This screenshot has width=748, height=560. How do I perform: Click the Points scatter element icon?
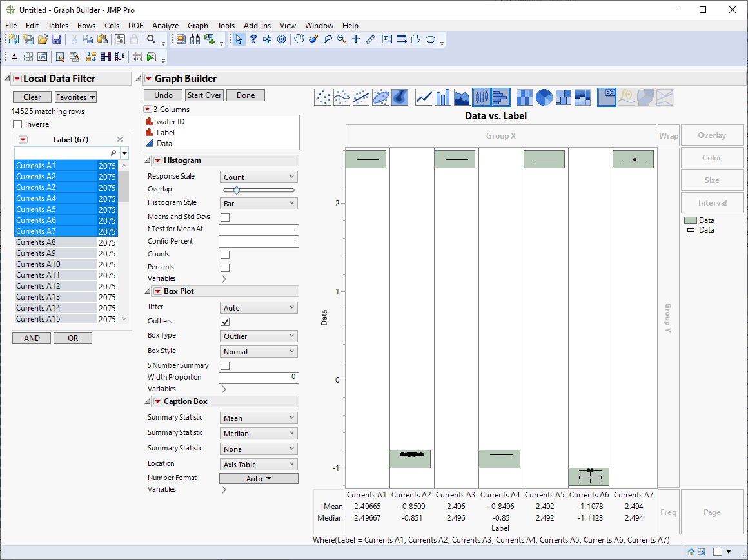tap(323, 97)
